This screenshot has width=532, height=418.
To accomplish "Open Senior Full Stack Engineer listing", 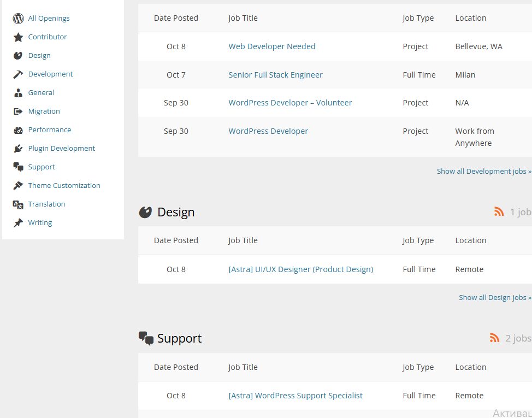I will pos(275,75).
